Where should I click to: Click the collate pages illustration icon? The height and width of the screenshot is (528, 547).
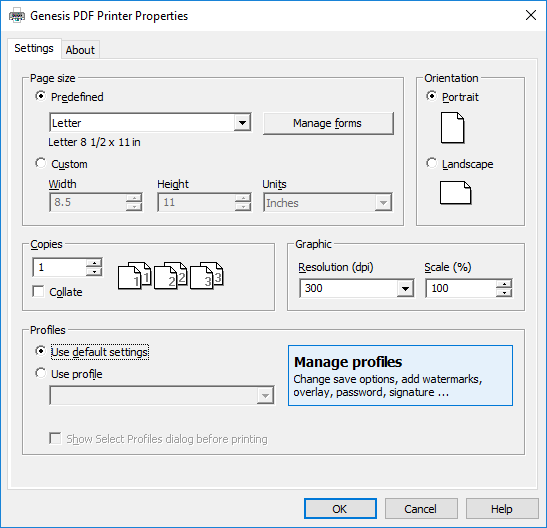[171, 276]
